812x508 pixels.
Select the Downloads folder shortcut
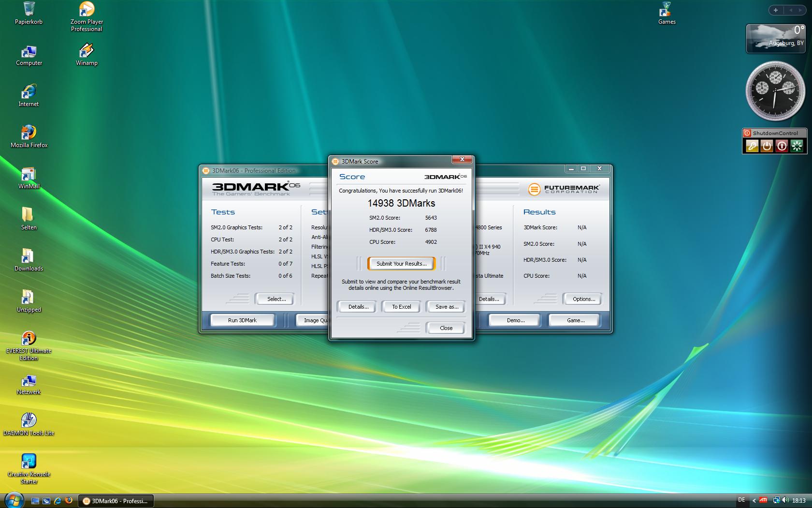29,260
